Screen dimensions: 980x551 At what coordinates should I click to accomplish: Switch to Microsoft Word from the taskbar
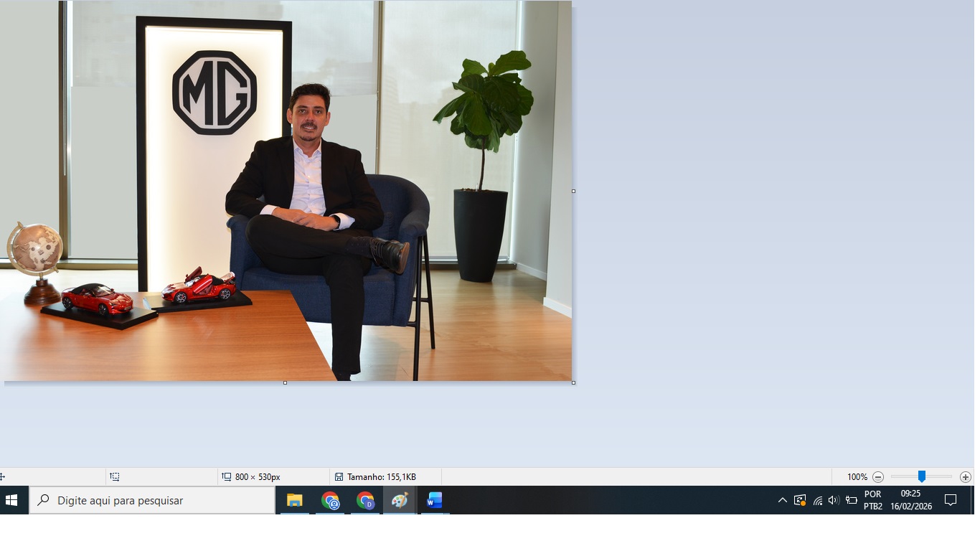[435, 500]
